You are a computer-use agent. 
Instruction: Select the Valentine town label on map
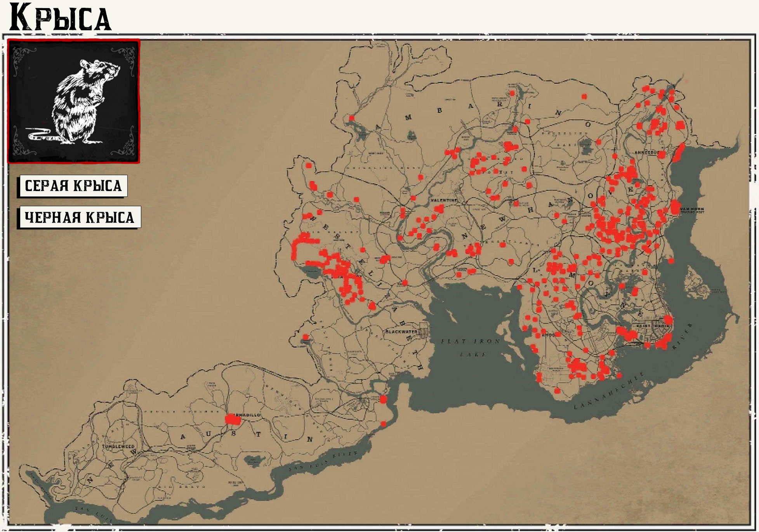click(444, 200)
